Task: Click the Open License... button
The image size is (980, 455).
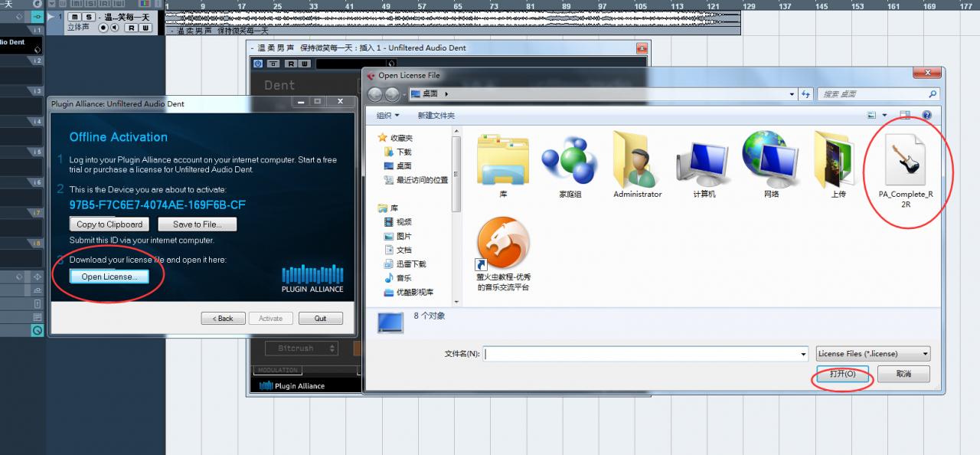Action: (x=109, y=277)
